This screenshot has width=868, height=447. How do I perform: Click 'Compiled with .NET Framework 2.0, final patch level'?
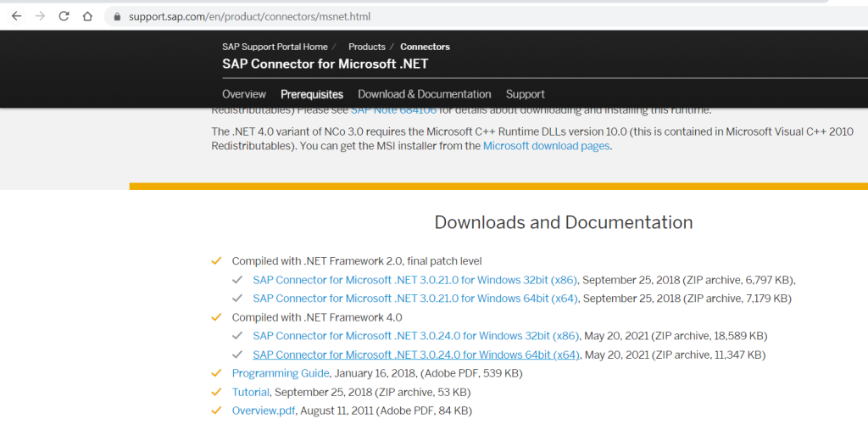click(x=357, y=261)
